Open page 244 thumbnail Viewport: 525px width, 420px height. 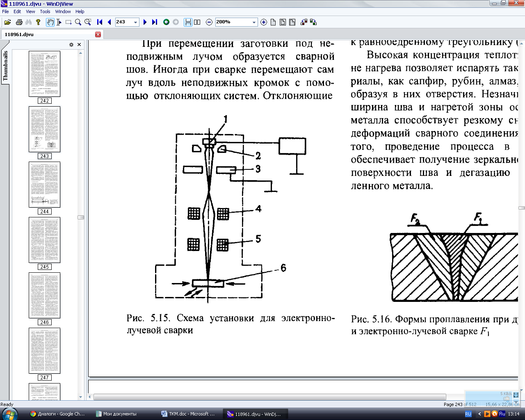44,185
